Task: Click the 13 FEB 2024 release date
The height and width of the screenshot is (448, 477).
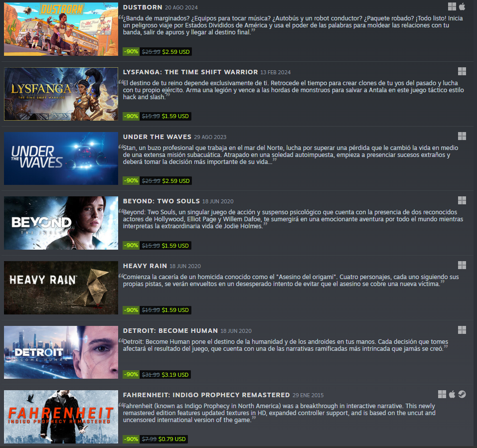Action: (275, 72)
